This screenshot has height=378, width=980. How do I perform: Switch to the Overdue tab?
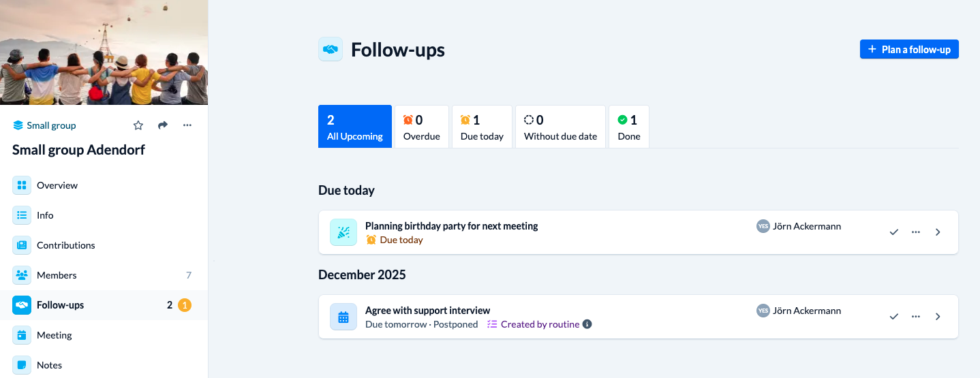pyautogui.click(x=421, y=127)
